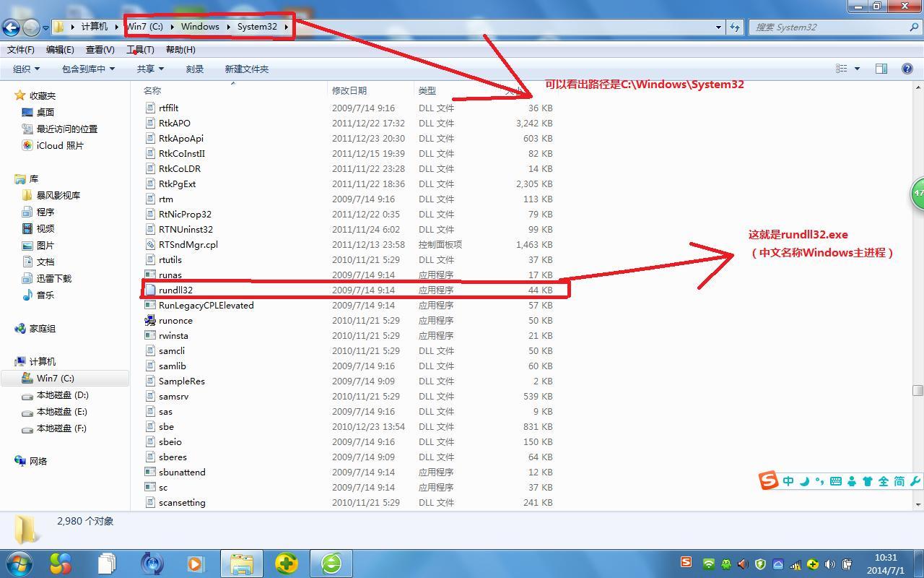Screen dimensions: 924x578
Task: Open iCloud 照片 in the favorites sidebar
Action: point(60,145)
